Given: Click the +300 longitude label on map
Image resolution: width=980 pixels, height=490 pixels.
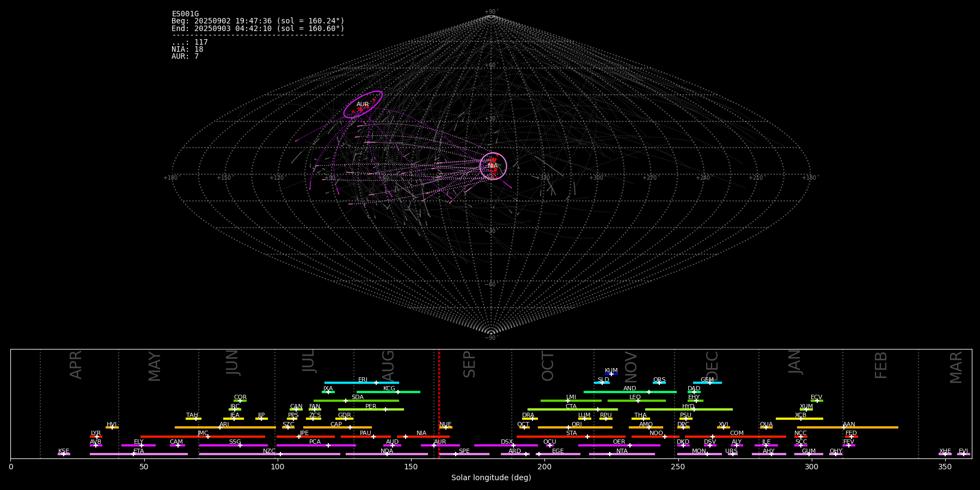Looking at the screenshot, I should coord(596,178).
